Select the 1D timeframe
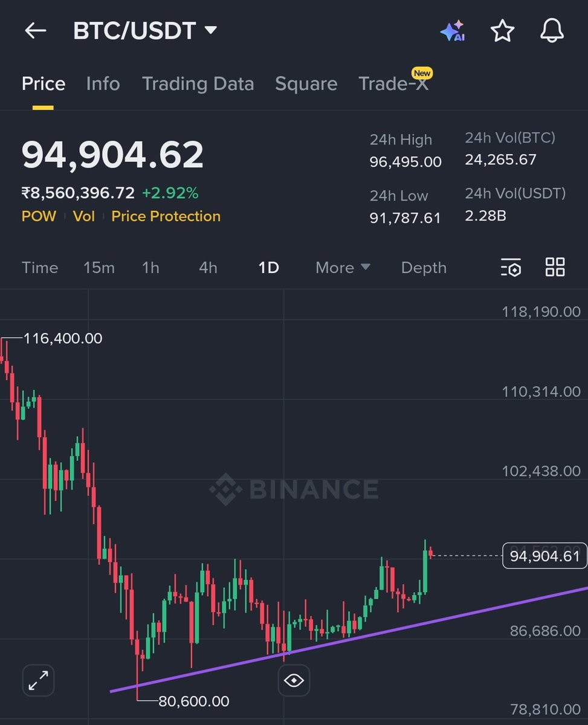Screen dimensions: 588x725 (x=268, y=267)
